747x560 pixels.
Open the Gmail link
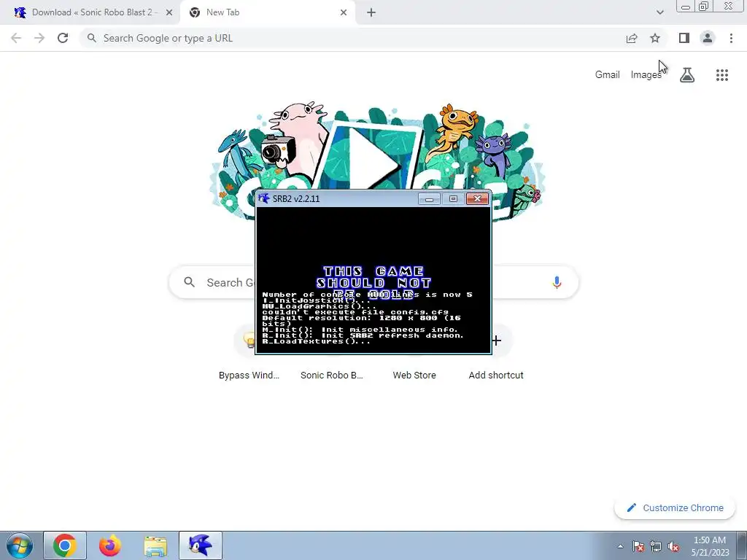tap(608, 75)
